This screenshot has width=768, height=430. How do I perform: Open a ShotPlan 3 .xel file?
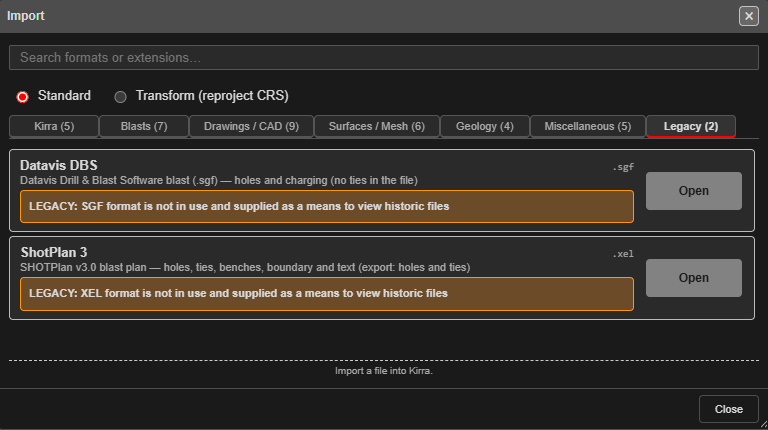[694, 278]
